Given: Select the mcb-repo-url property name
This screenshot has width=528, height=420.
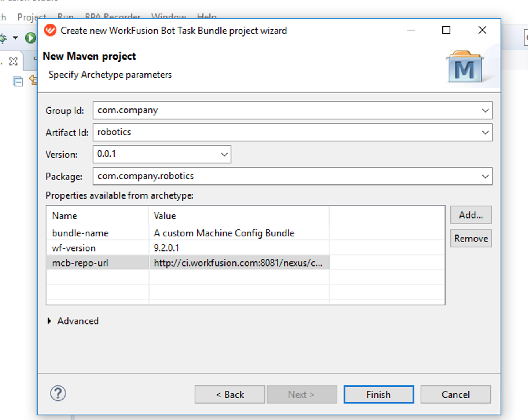Looking at the screenshot, I should click(80, 263).
